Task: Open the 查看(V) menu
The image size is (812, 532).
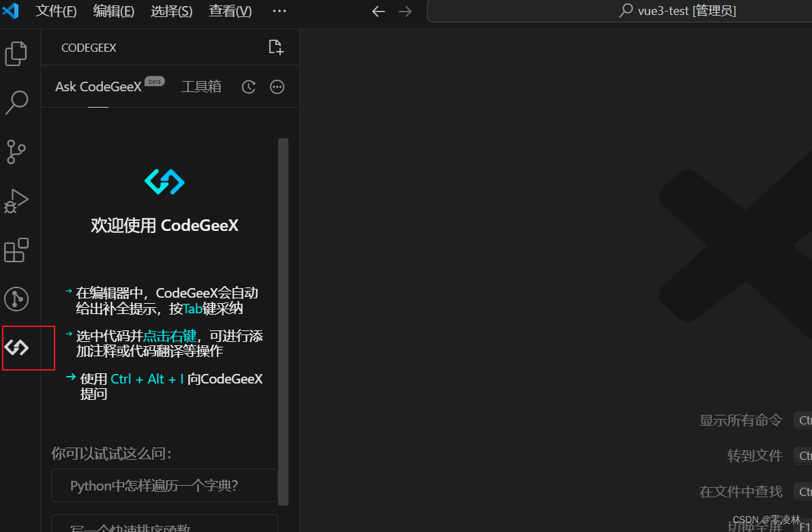Action: [x=230, y=11]
